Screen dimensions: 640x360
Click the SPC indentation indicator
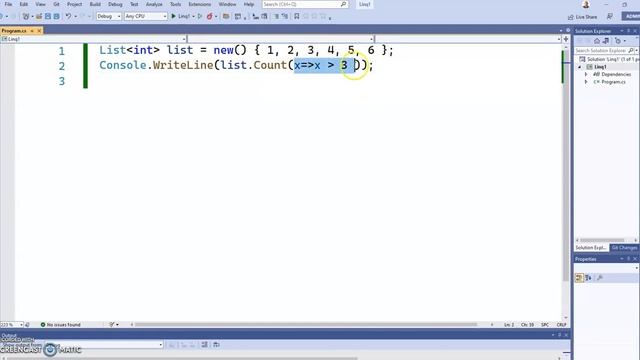tap(545, 325)
